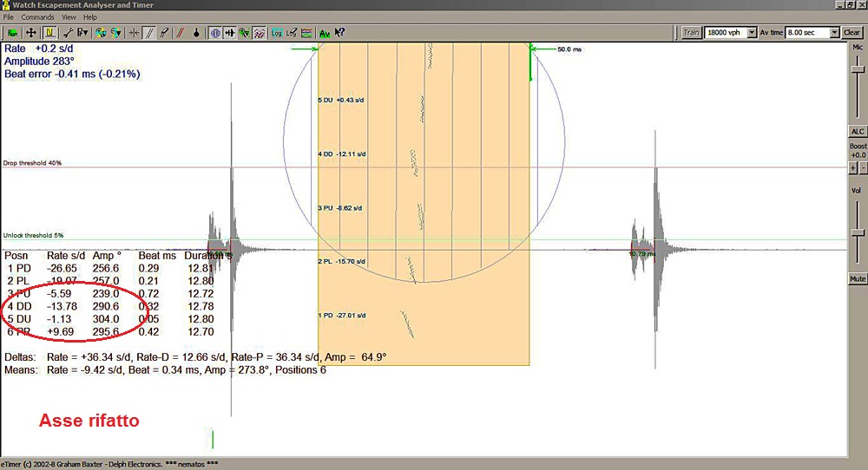
Task: Increase Boost with the plus button
Action: click(x=852, y=167)
